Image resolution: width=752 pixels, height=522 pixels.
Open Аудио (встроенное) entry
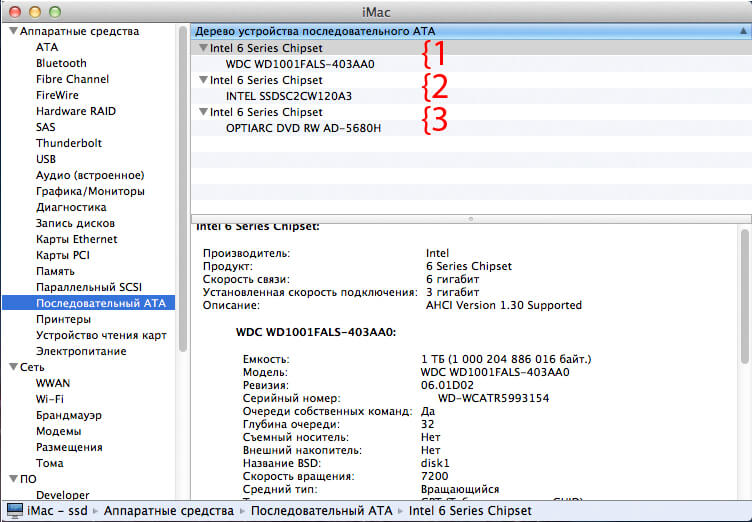pos(90,175)
